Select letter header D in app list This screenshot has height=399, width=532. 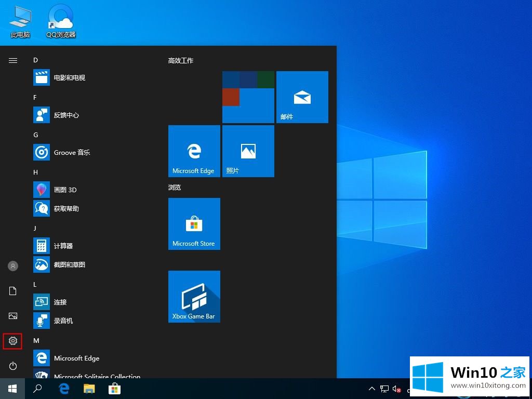[x=36, y=60]
